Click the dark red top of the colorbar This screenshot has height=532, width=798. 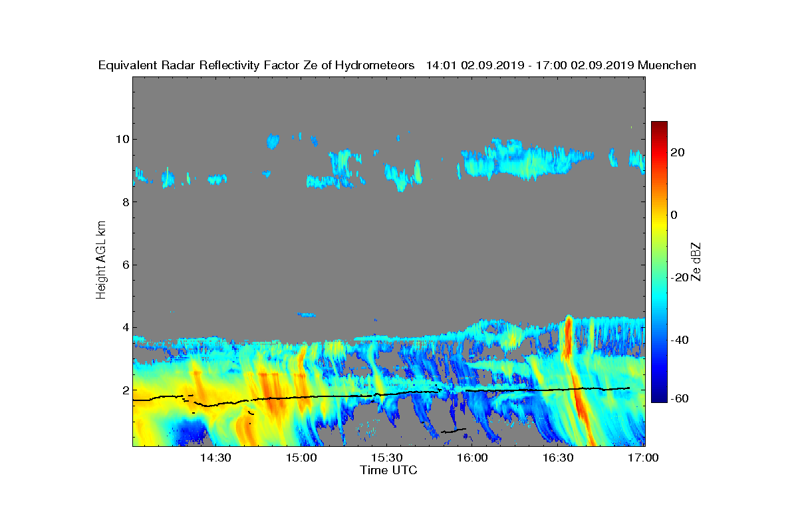pos(659,126)
